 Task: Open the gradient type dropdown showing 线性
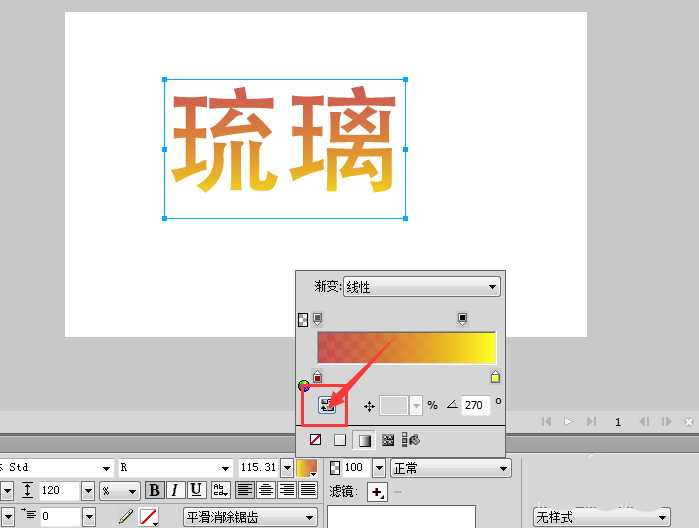click(421, 287)
